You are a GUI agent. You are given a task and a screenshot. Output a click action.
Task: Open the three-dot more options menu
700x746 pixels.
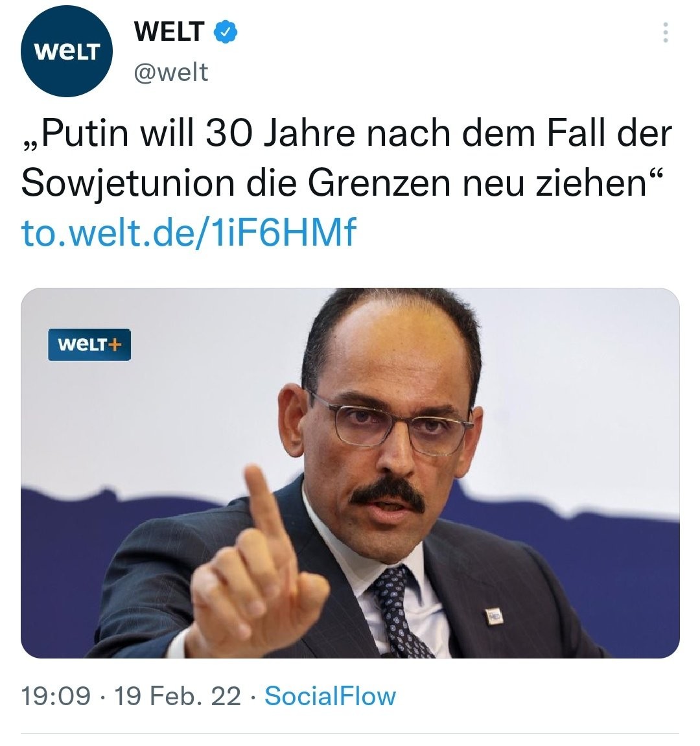(x=665, y=32)
